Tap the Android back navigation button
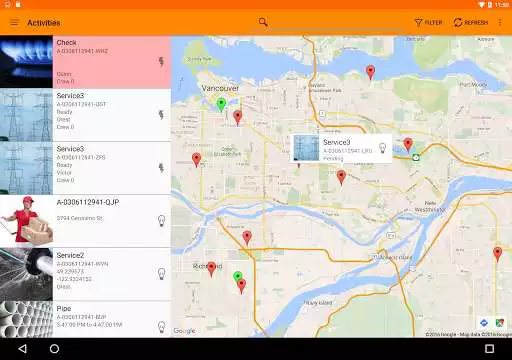Screen dimensions: 512x360 [22, 349]
